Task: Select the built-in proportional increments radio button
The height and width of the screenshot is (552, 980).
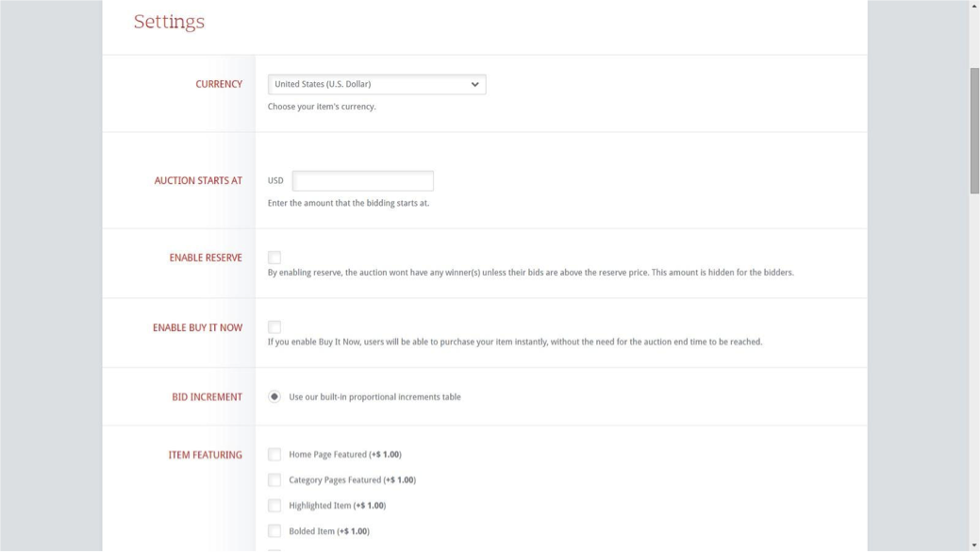Action: 274,397
